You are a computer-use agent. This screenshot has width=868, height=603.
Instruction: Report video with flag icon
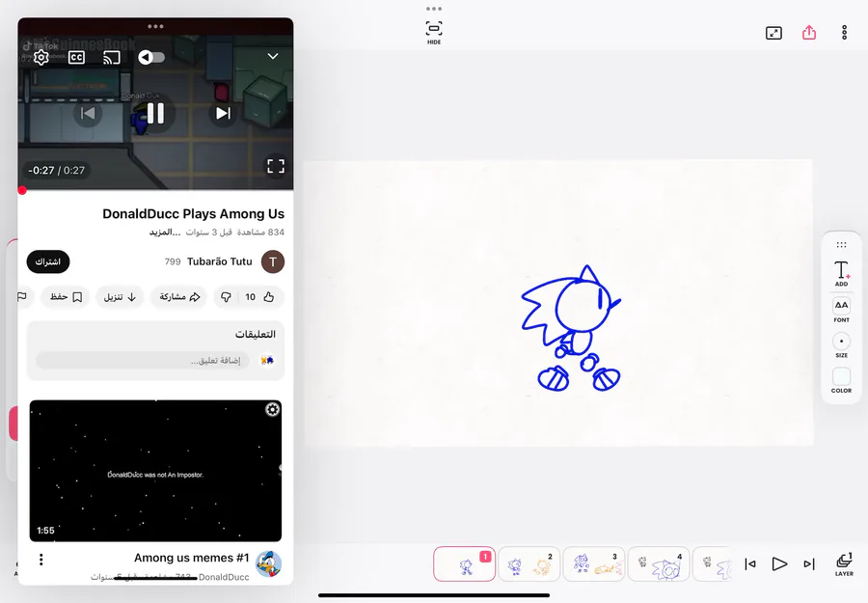23,297
